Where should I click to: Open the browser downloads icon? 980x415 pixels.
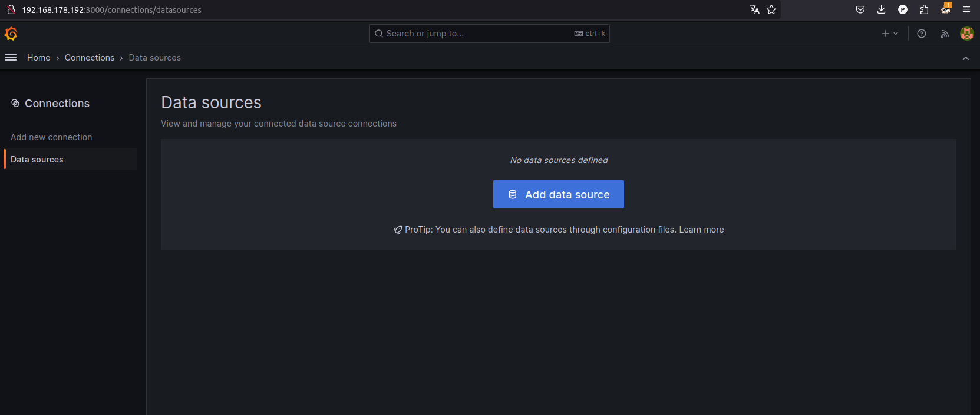(x=881, y=9)
